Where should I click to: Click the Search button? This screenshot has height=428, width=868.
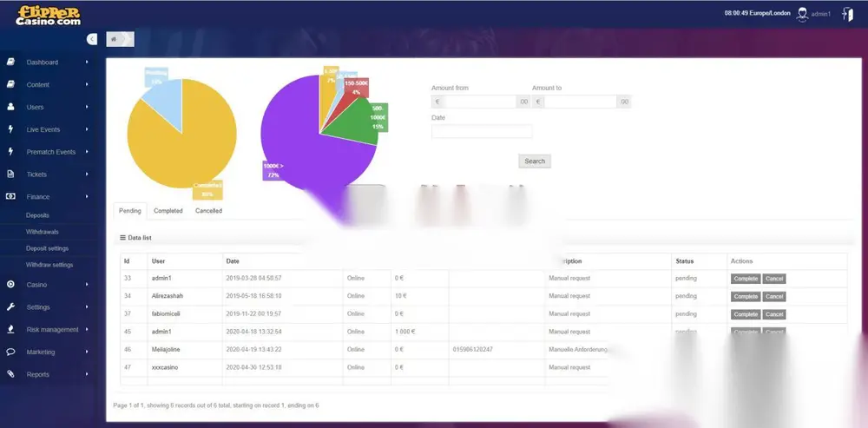click(x=535, y=161)
